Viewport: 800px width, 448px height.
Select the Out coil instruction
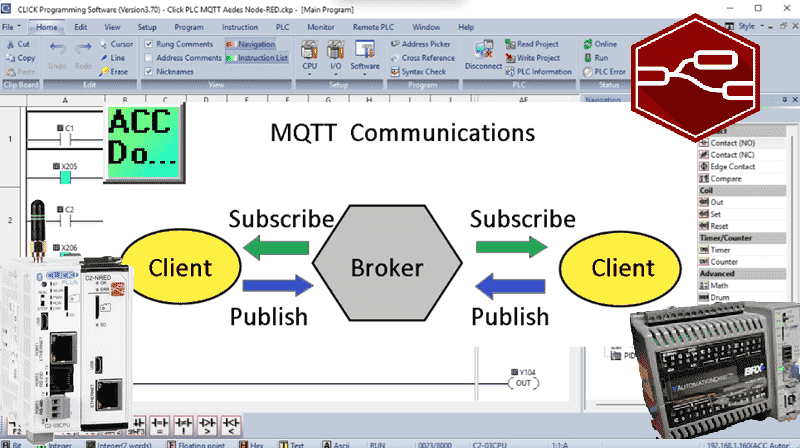pyautogui.click(x=717, y=202)
